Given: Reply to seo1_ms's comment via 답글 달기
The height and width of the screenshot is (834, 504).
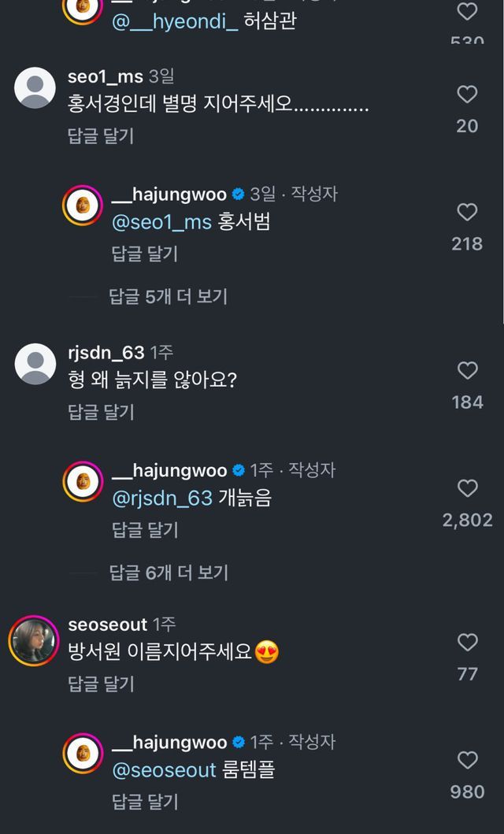Looking at the screenshot, I should pos(101,135).
